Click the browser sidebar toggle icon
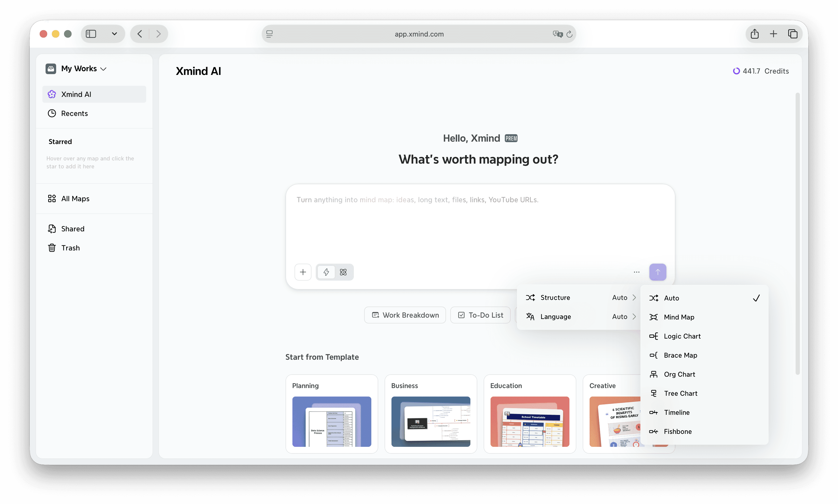Screen dimensions: 838x504 point(91,34)
